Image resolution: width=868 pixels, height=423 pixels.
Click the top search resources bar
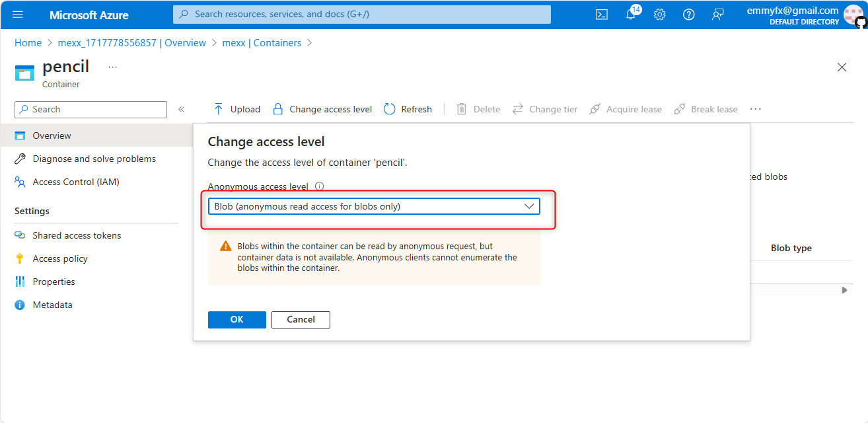(362, 15)
